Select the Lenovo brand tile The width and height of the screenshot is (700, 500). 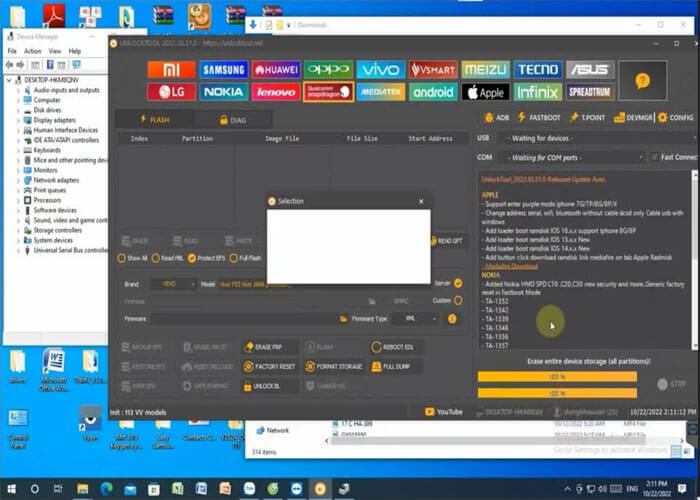tap(276, 92)
